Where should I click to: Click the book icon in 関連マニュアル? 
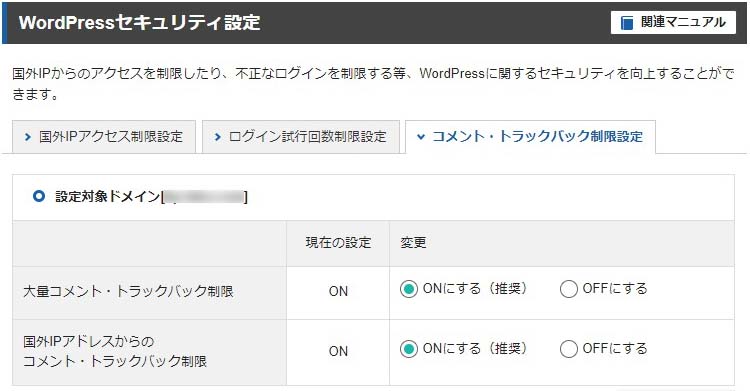pyautogui.click(x=627, y=22)
